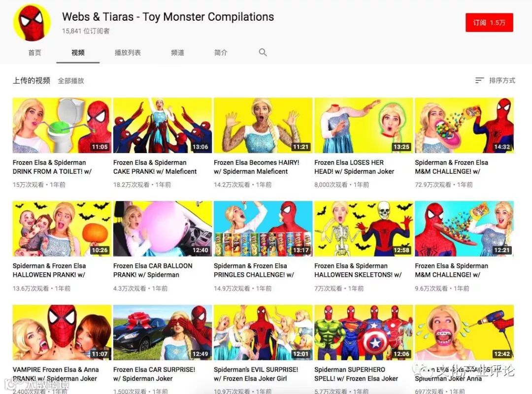This screenshot has width=532, height=394.
Task: Open the 播放列表 tab
Action: point(128,53)
